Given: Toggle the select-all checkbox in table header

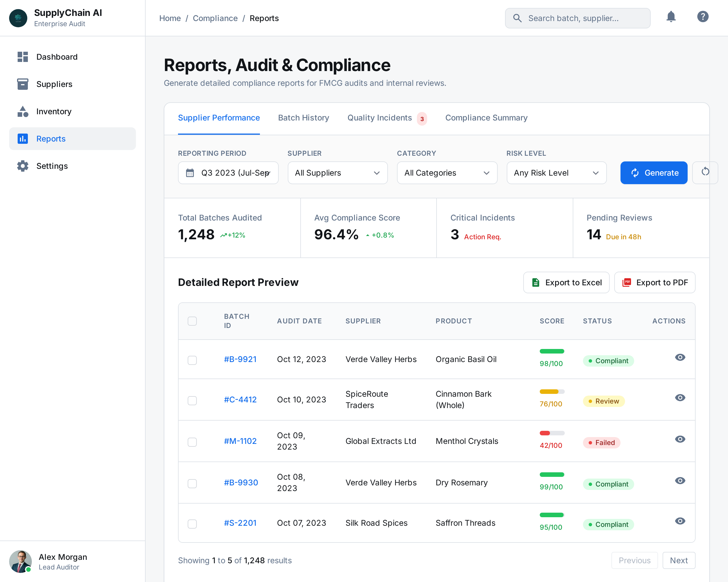Looking at the screenshot, I should [192, 321].
